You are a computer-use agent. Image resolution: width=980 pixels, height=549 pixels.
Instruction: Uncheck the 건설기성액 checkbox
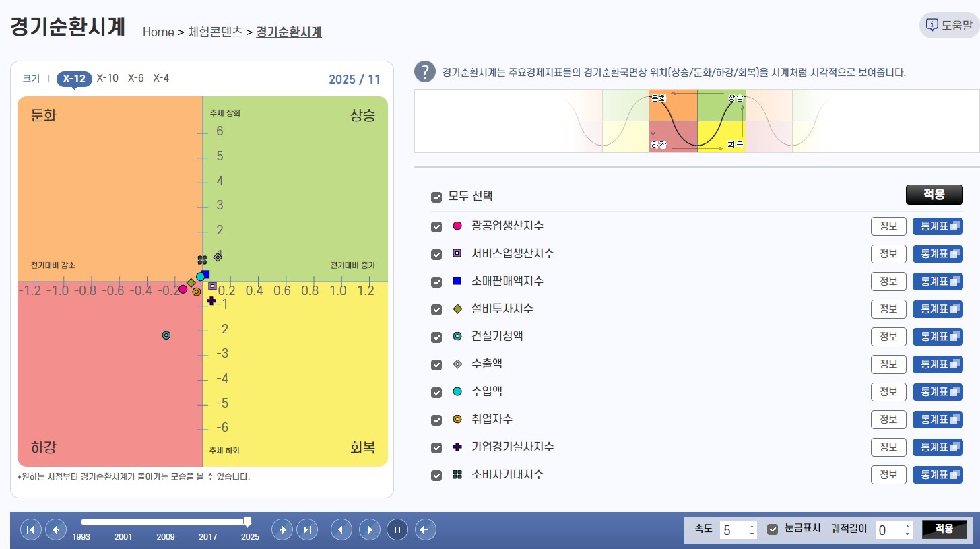pyautogui.click(x=436, y=337)
